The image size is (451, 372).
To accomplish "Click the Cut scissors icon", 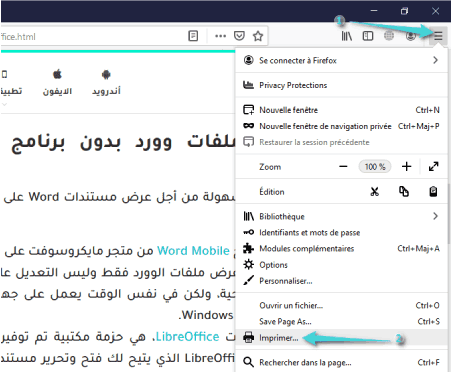I will 375,191.
